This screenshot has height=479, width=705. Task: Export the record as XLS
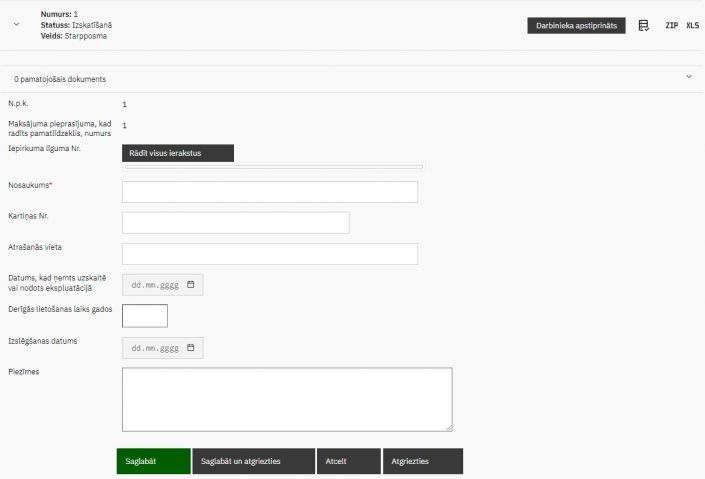point(692,25)
